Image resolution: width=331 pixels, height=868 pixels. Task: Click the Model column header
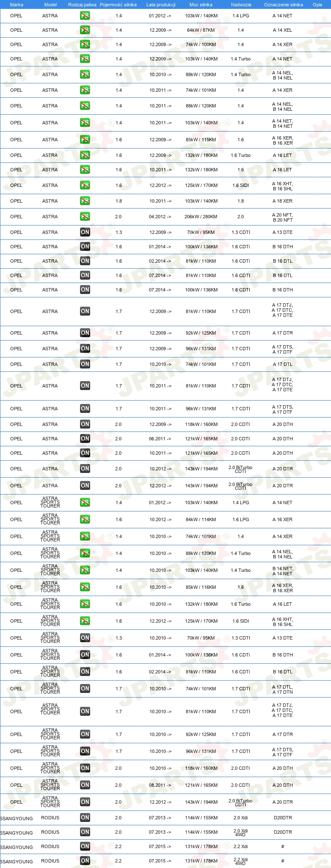point(50,5)
